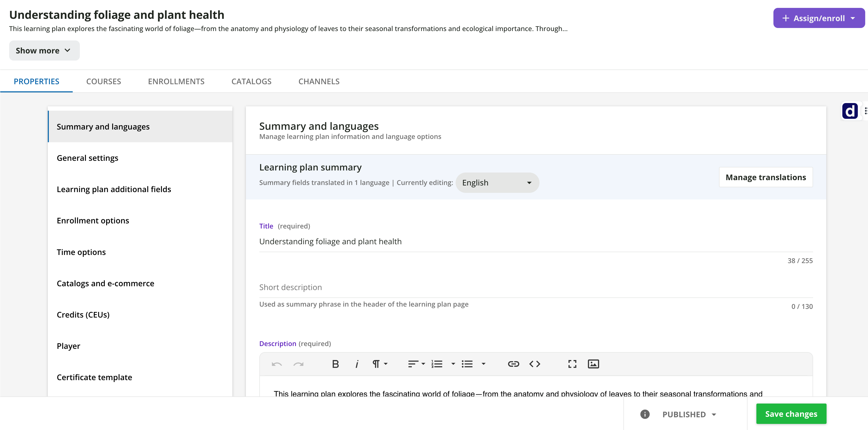The image size is (868, 430).
Task: Open text alignment options
Action: click(x=416, y=364)
